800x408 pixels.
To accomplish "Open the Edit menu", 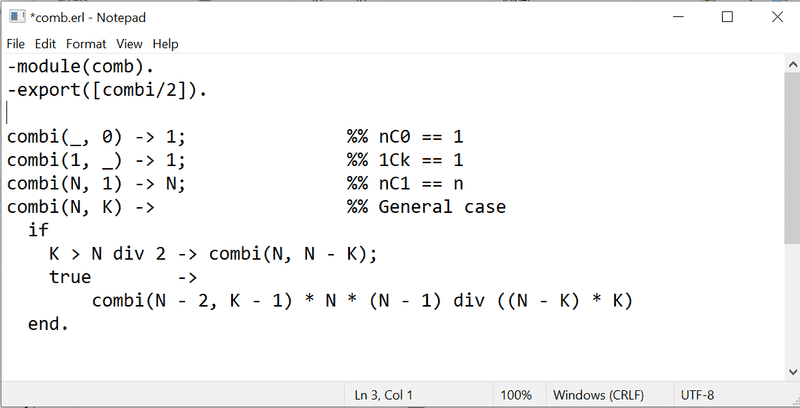I will coord(45,44).
